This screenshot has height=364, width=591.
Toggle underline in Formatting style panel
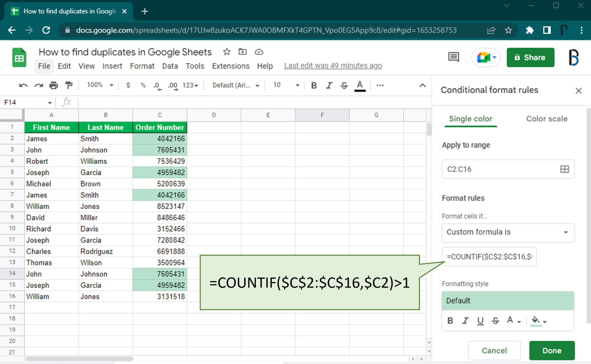[480, 320]
